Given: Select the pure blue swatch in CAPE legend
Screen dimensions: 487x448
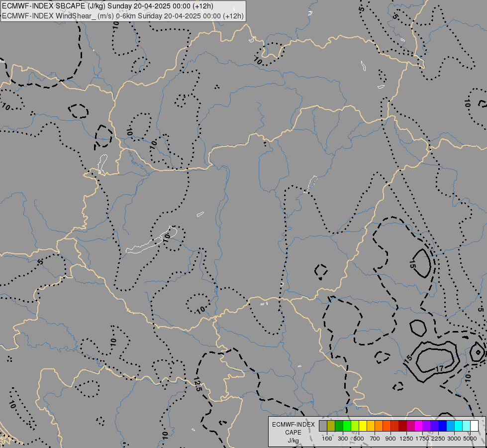Looking at the screenshot, I should (x=442, y=426).
